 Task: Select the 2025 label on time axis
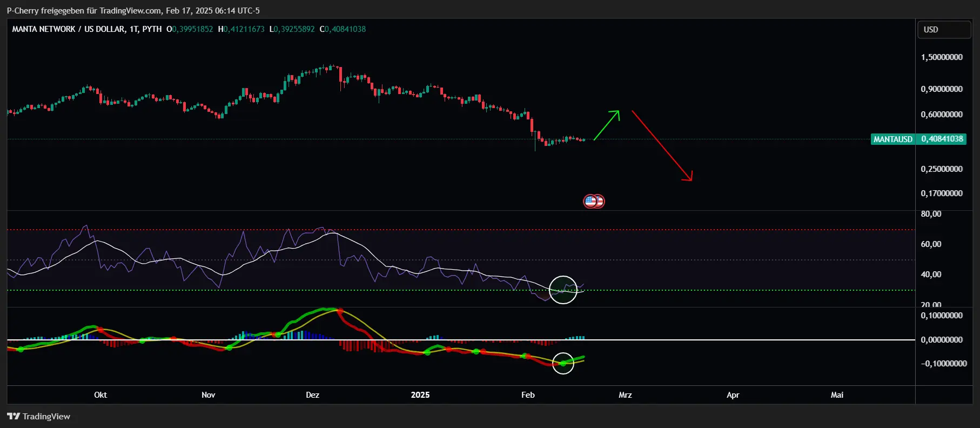click(420, 395)
